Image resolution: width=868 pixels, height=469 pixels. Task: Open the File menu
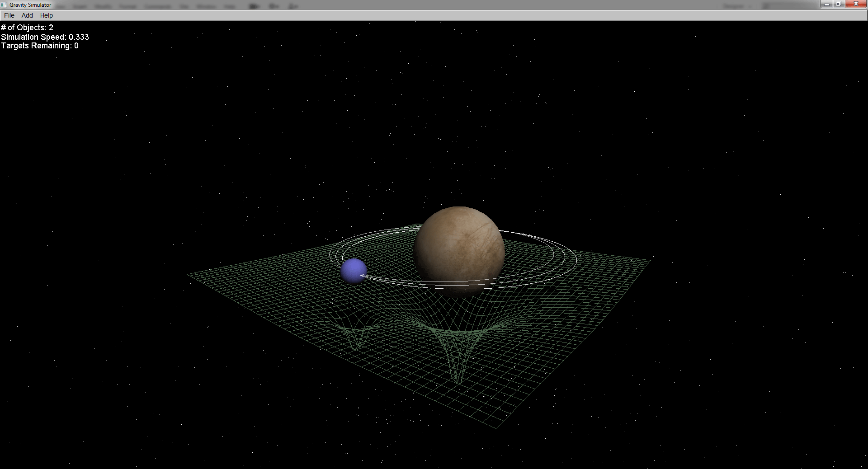9,15
